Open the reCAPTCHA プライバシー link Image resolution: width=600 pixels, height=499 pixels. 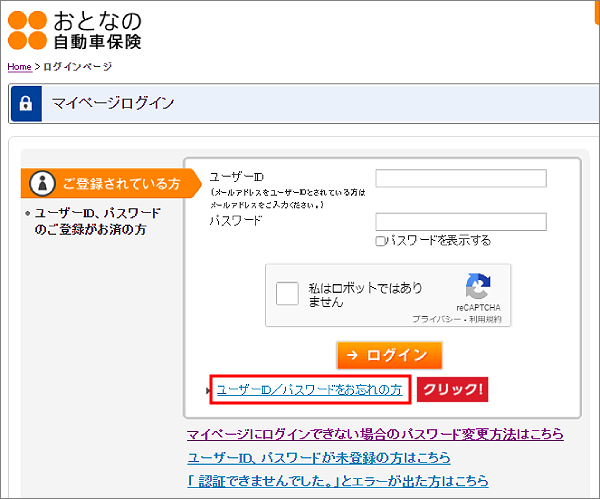pos(437,319)
